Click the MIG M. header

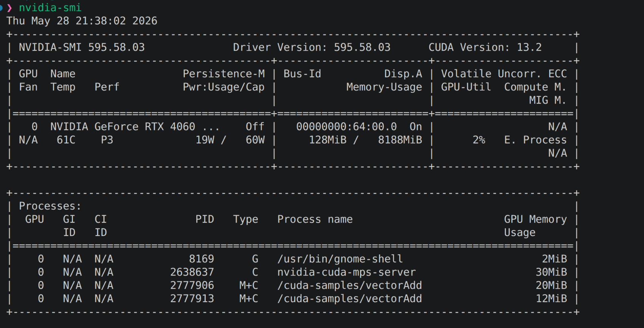pos(548,100)
